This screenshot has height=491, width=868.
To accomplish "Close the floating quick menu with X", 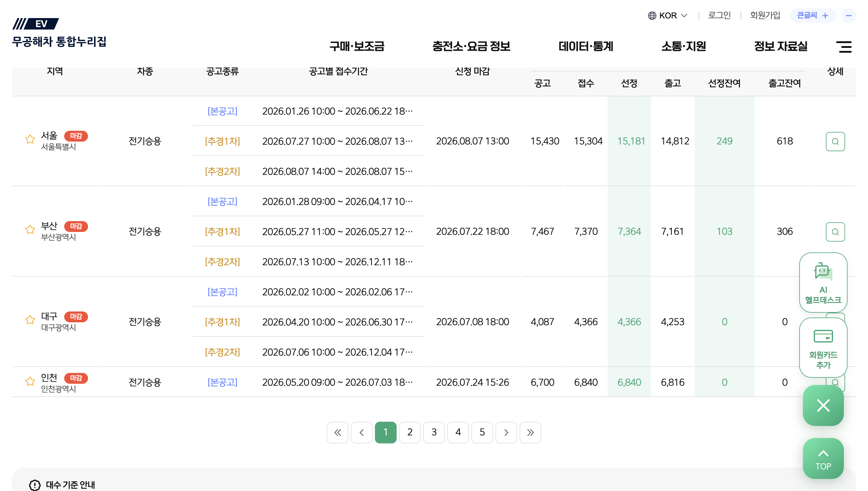I will [x=823, y=405].
